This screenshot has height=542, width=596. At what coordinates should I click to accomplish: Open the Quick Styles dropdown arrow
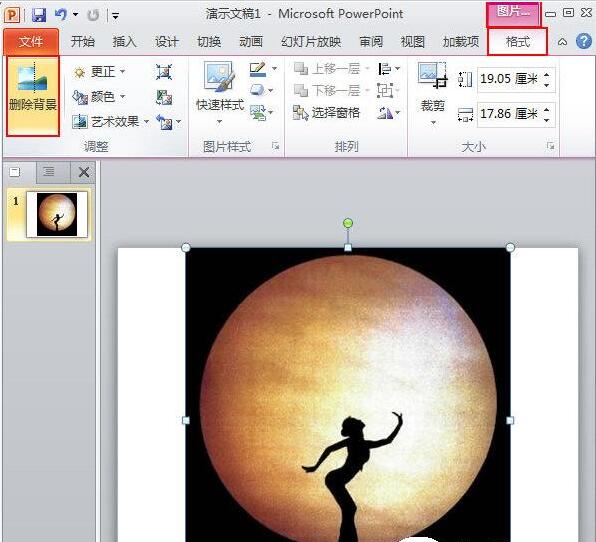click(x=219, y=122)
